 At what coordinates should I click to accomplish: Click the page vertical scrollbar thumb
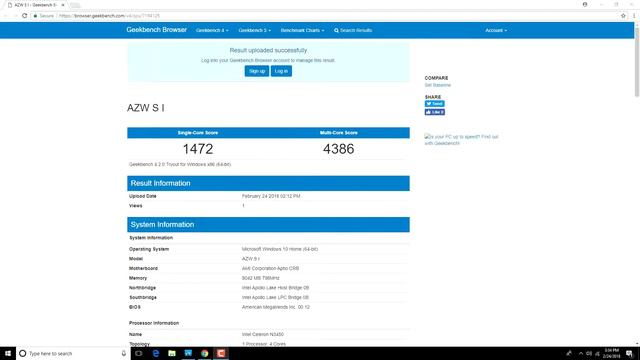(x=637, y=62)
